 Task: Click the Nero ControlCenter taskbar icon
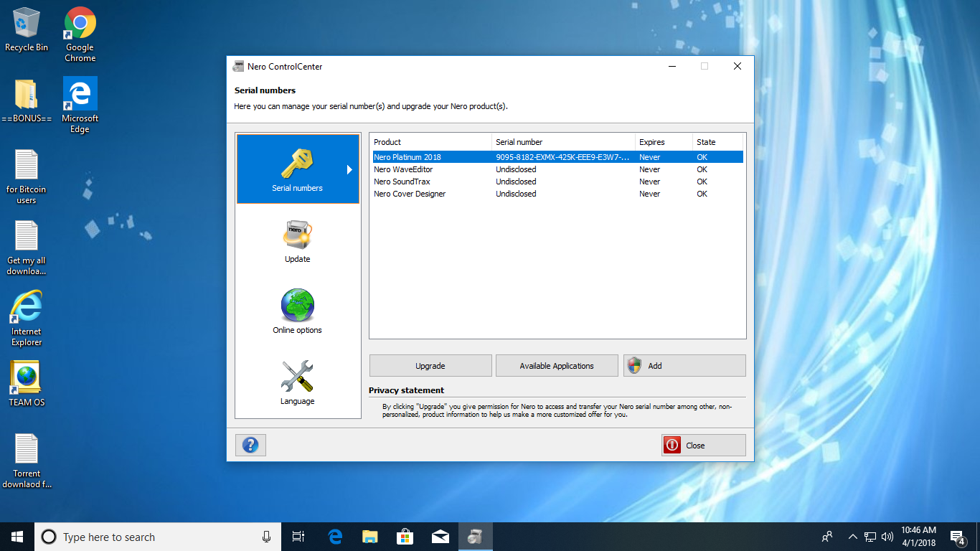[x=476, y=537]
